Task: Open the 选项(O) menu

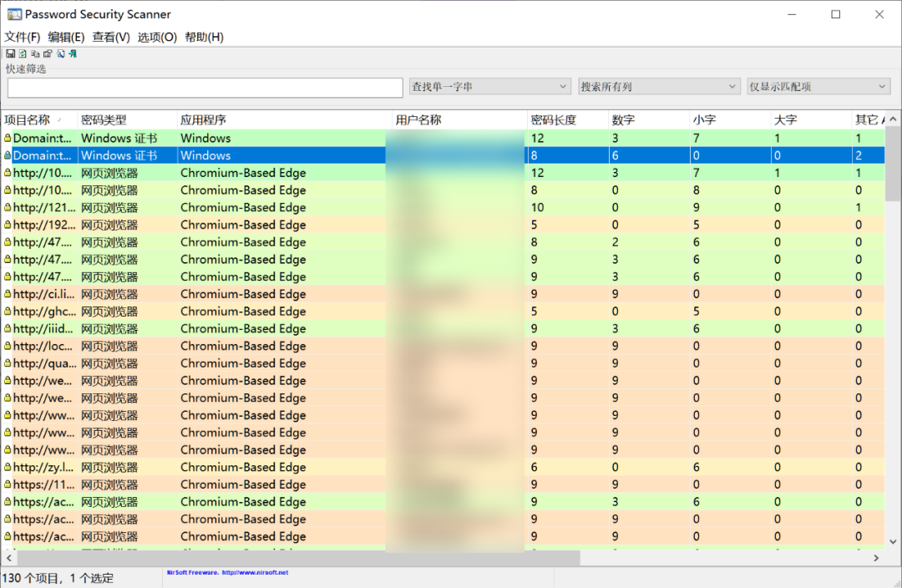Action: coord(157,37)
